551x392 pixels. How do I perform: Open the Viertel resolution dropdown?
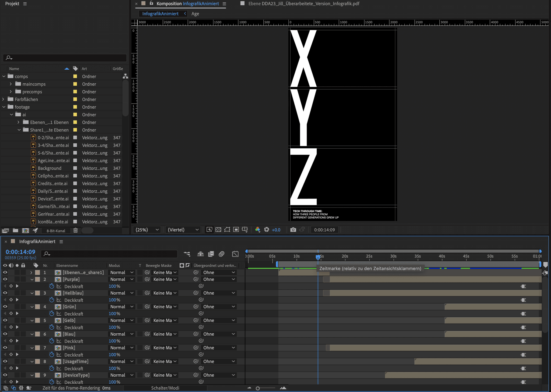pos(183,230)
